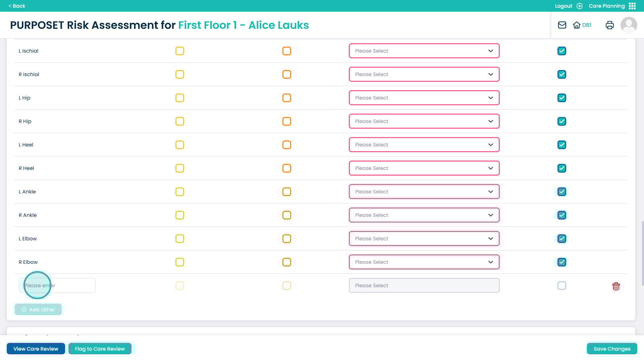Open the Care Planning apps grid
644x362 pixels.
coord(632,6)
